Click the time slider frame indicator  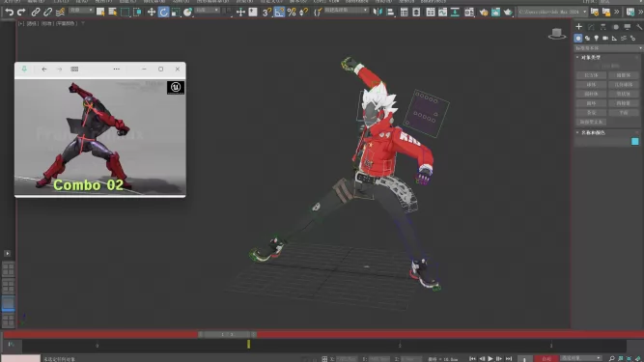[x=227, y=335]
